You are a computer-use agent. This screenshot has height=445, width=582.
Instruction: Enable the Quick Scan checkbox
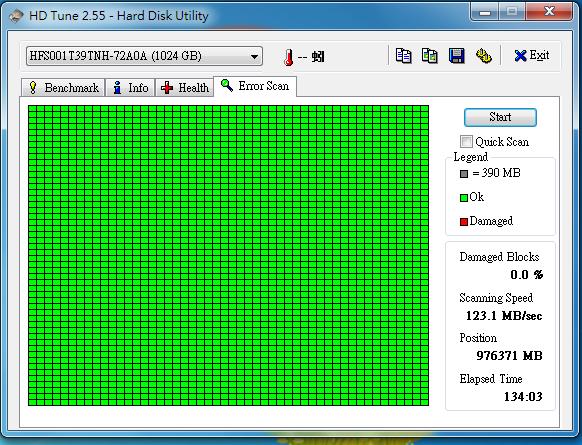click(x=466, y=141)
